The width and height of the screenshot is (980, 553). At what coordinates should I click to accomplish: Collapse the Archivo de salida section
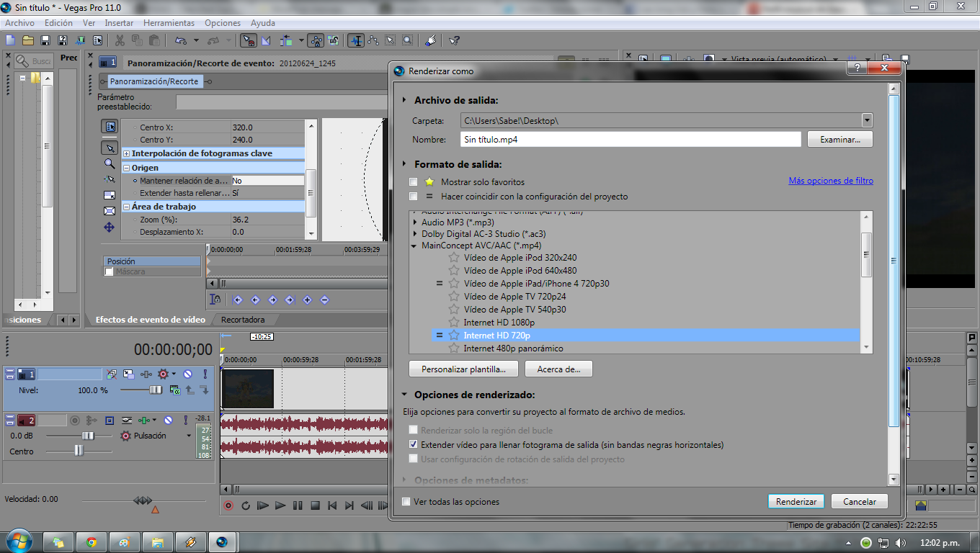tap(406, 101)
